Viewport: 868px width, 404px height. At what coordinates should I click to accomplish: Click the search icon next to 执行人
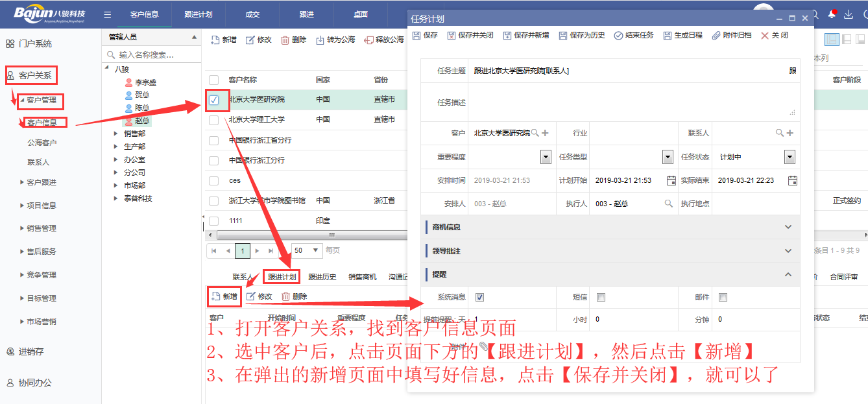669,204
